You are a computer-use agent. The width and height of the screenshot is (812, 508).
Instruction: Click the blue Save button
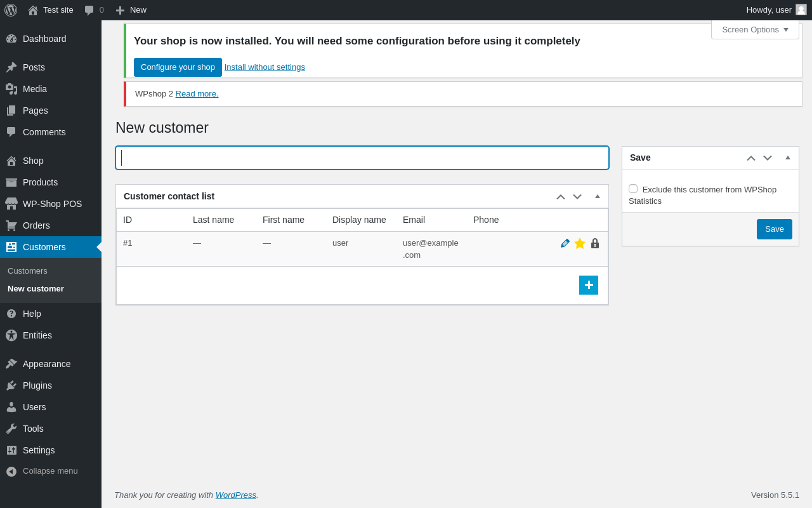[775, 229]
